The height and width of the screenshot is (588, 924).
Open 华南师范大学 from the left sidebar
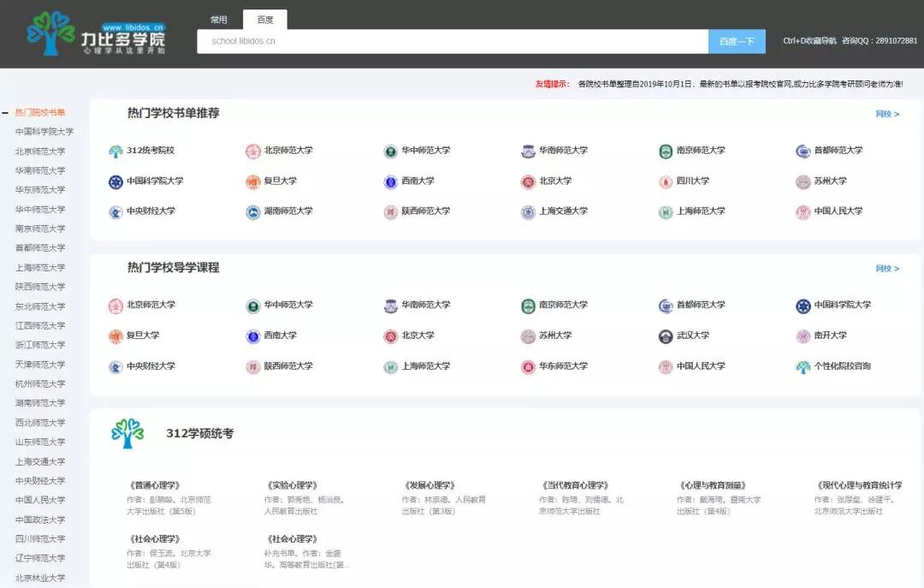(x=38, y=169)
